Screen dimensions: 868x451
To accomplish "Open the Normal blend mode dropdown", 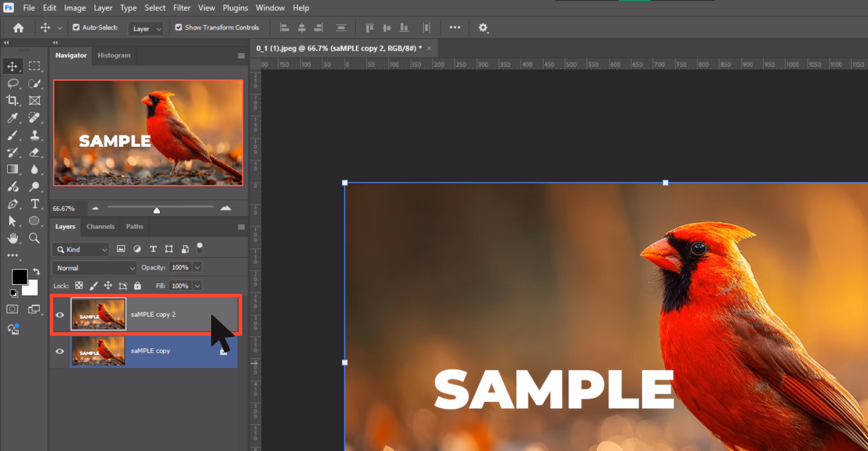I will point(94,268).
